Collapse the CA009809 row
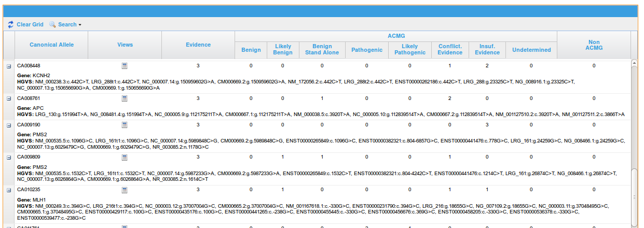Screen dimensions: 644x228 9,158
